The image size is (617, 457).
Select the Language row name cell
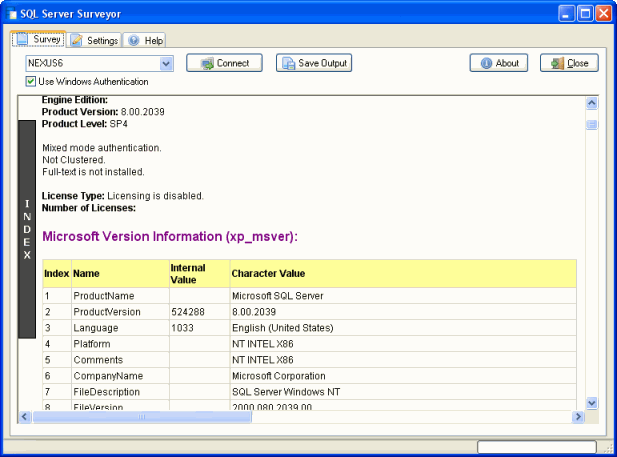pyautogui.click(x=120, y=328)
